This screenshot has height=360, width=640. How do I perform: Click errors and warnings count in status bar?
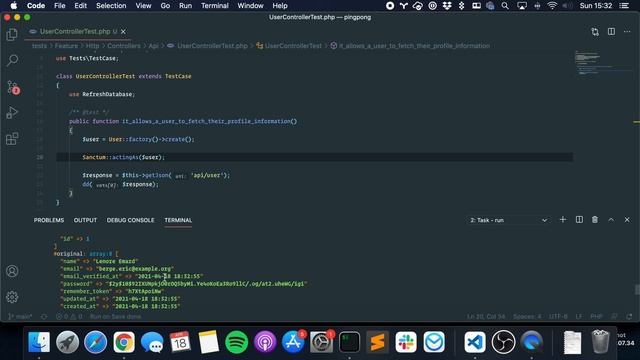[x=69, y=316]
